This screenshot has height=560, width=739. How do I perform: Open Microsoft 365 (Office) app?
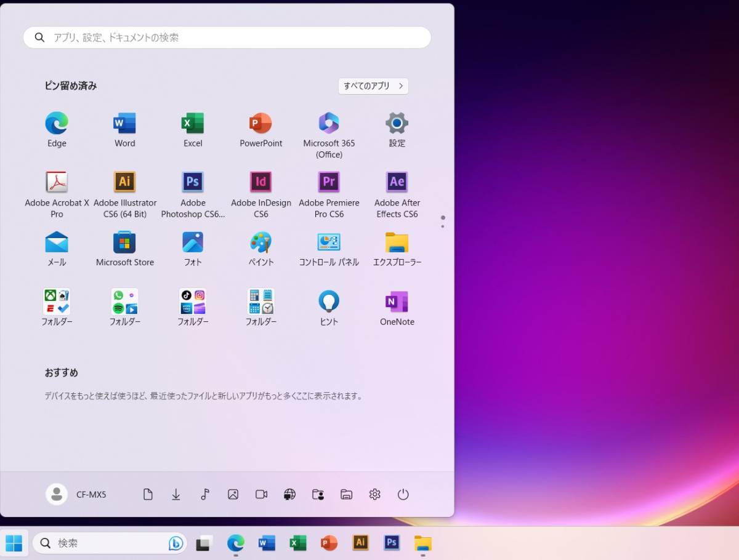click(x=329, y=124)
